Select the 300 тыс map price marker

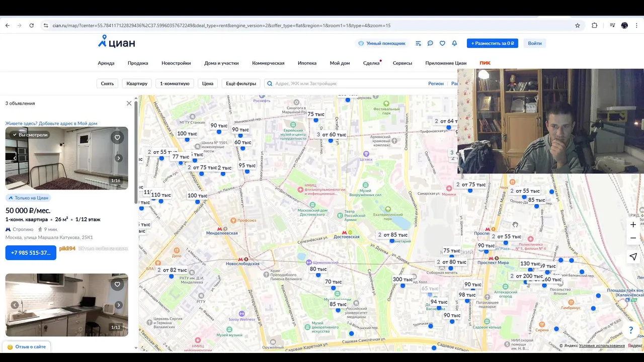point(403,280)
